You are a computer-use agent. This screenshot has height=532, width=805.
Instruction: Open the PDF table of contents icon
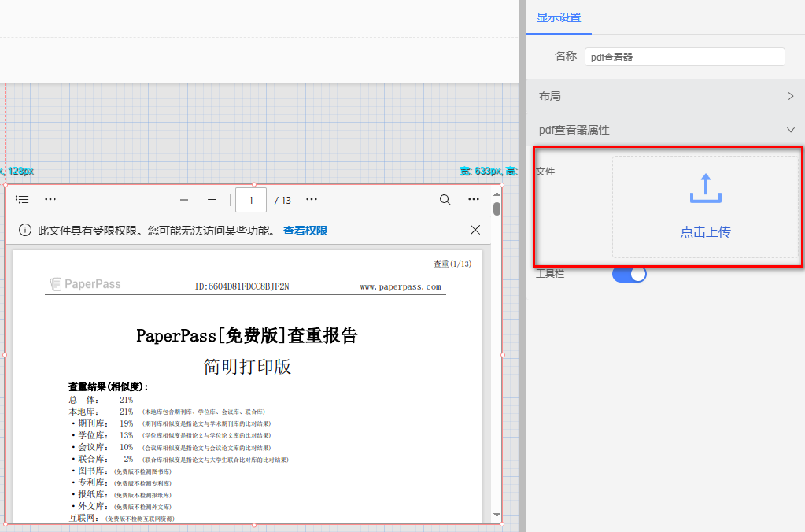click(x=22, y=199)
